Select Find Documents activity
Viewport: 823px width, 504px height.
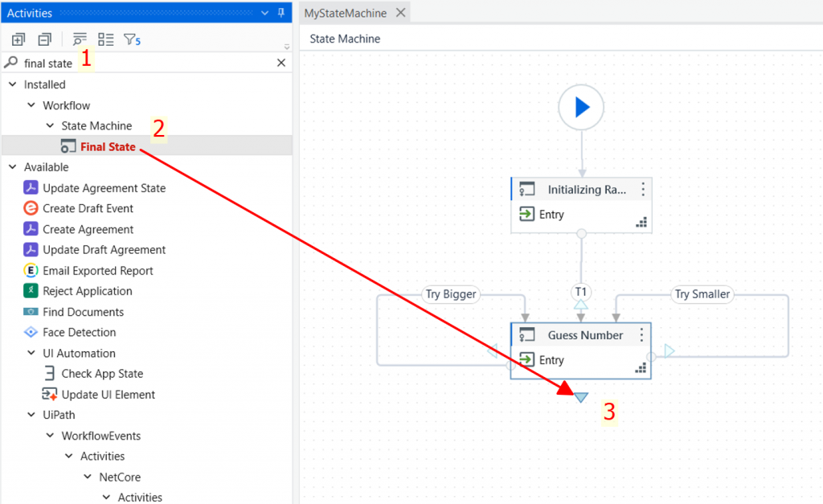pyautogui.click(x=83, y=312)
